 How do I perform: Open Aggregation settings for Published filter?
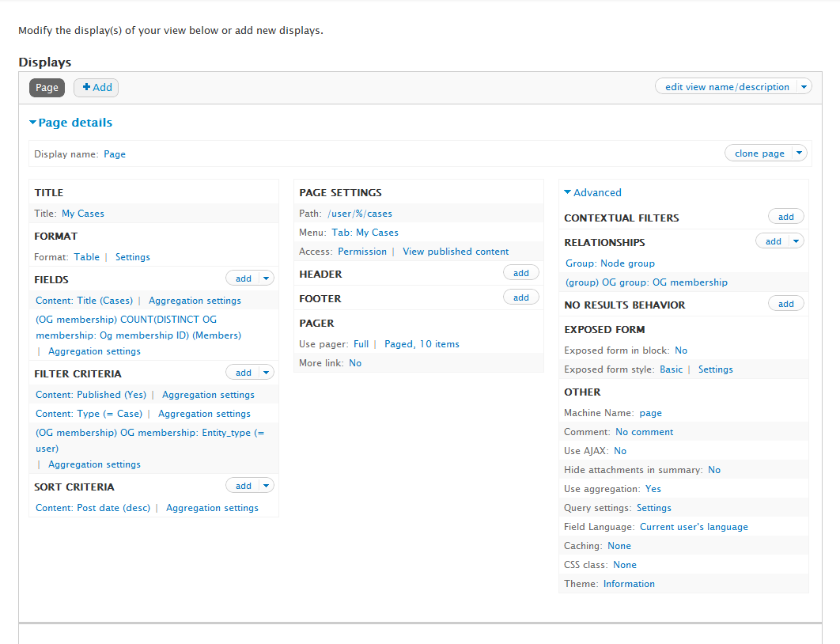(x=208, y=395)
